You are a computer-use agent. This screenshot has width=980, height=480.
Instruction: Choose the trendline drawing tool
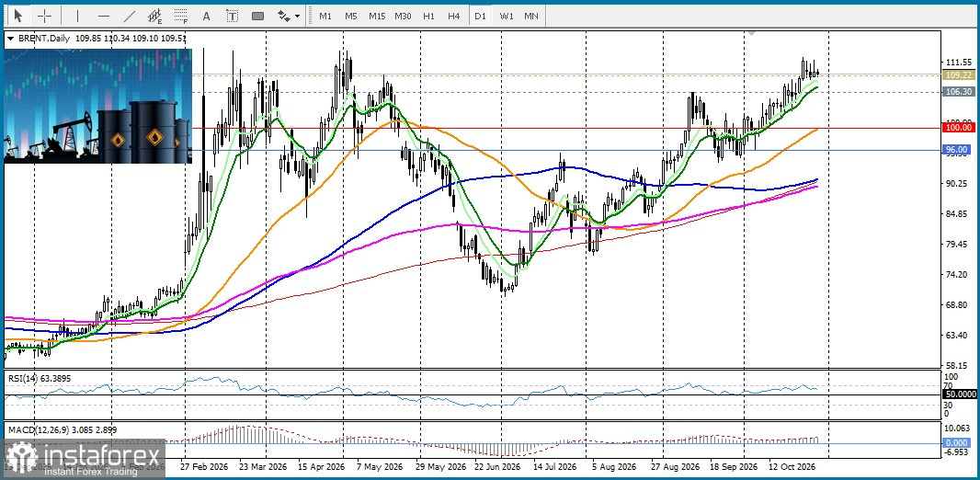pos(130,16)
